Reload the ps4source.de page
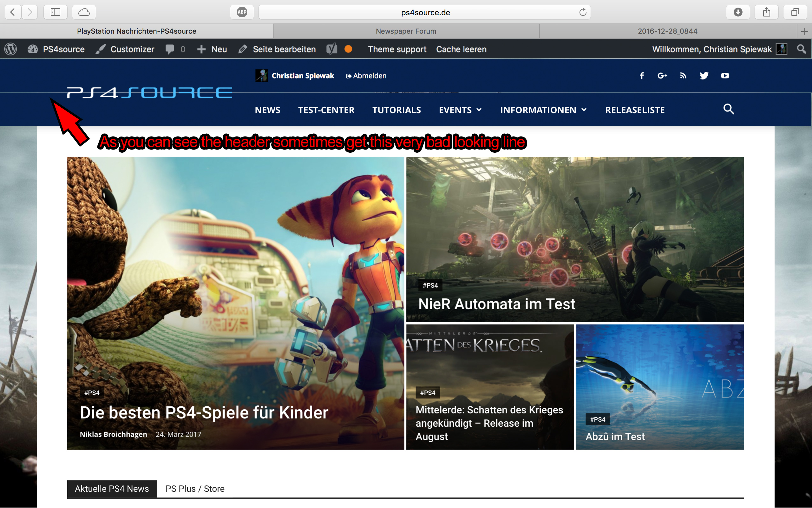The height and width of the screenshot is (508, 812). coord(583,12)
